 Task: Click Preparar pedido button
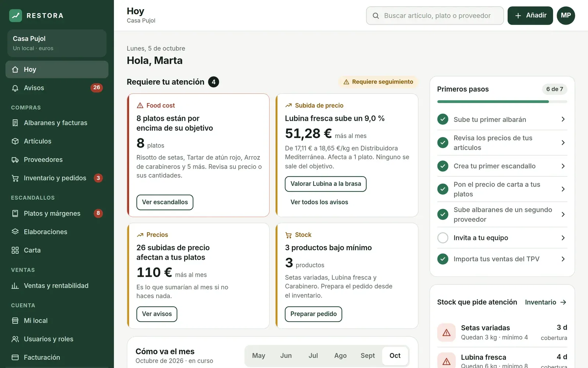pyautogui.click(x=313, y=314)
